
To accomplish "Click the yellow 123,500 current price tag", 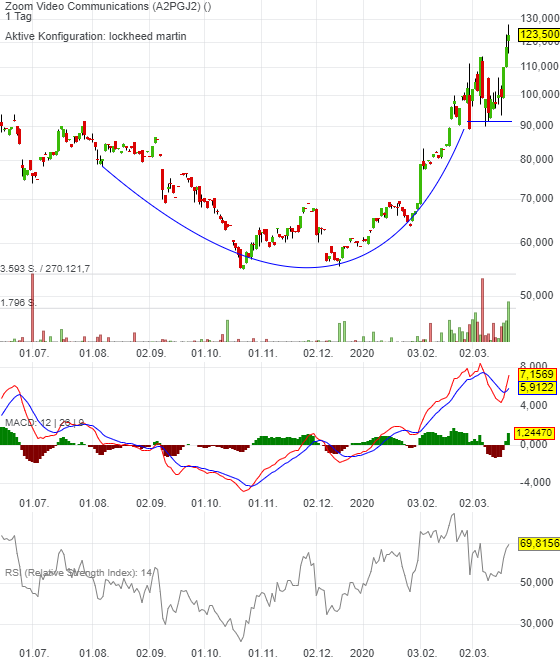I will click(x=538, y=34).
